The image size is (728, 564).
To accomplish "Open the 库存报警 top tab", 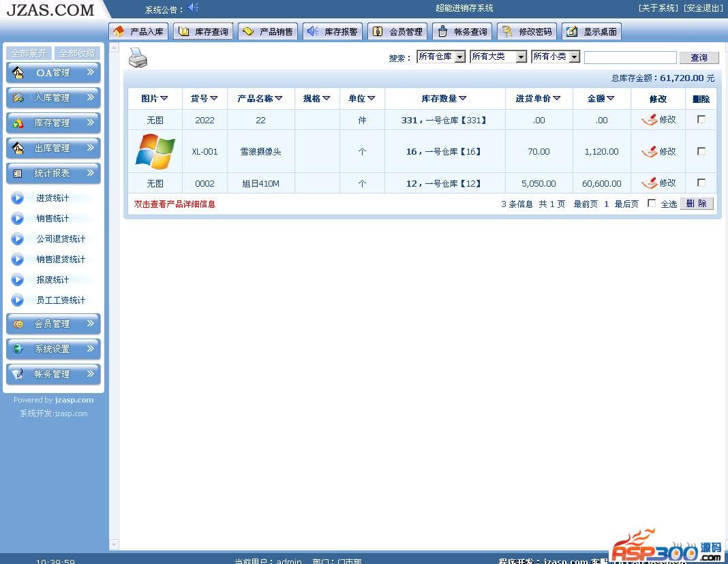I will (333, 31).
